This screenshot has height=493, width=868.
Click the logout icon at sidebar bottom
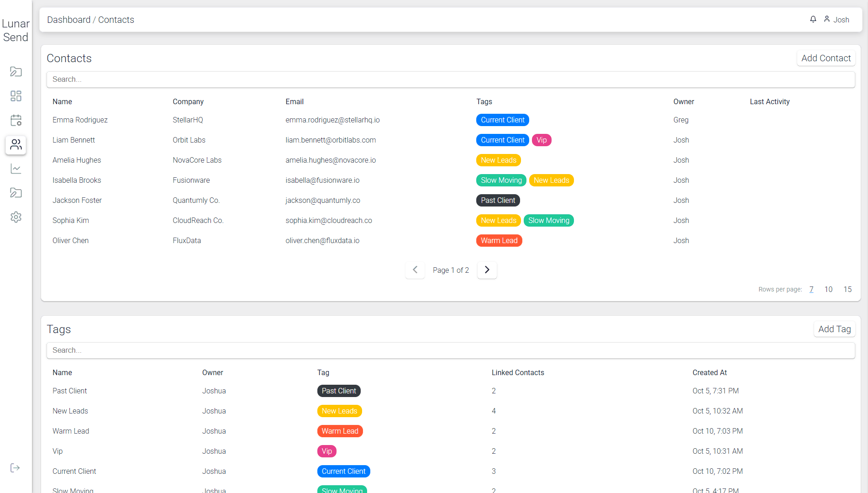click(x=15, y=468)
